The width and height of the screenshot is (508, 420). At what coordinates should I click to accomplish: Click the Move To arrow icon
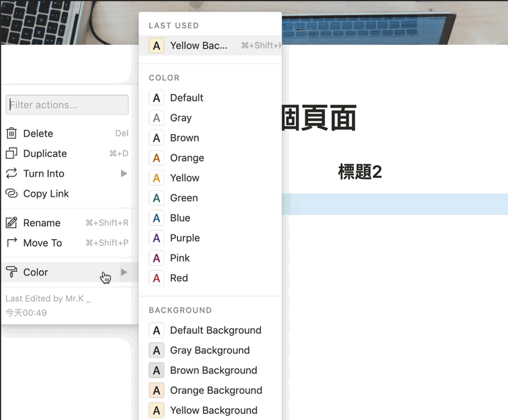11,243
